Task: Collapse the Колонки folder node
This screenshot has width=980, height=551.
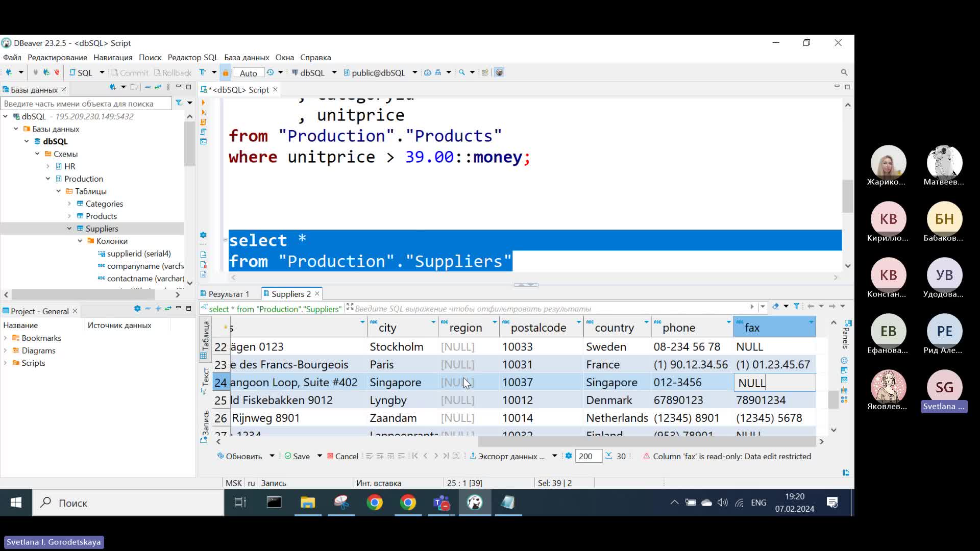Action: tap(80, 241)
